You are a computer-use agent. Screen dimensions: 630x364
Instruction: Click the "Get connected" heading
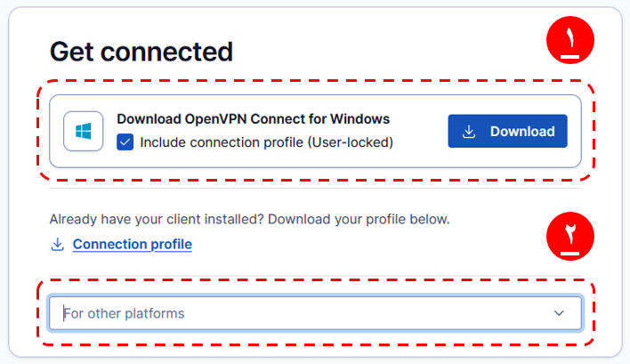point(141,51)
